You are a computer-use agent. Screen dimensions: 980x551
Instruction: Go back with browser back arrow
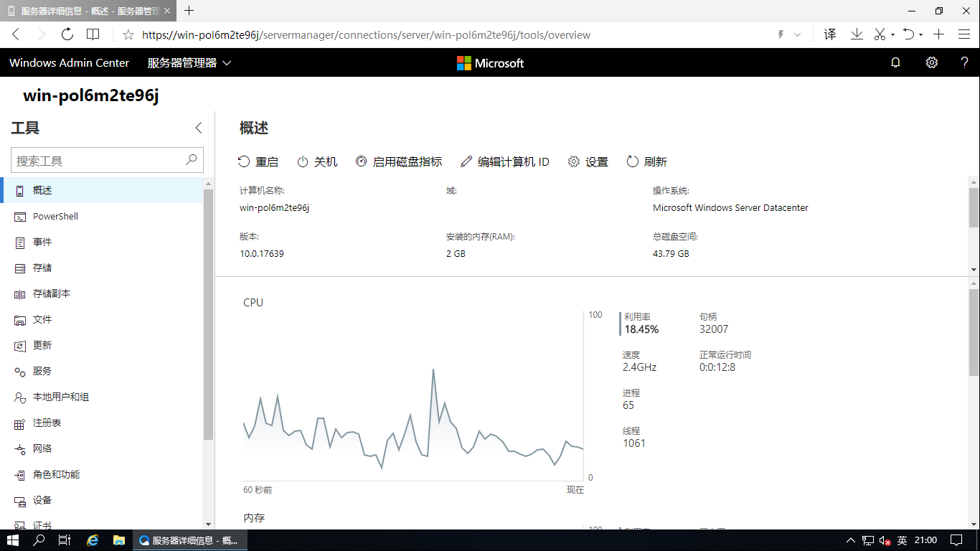click(17, 34)
